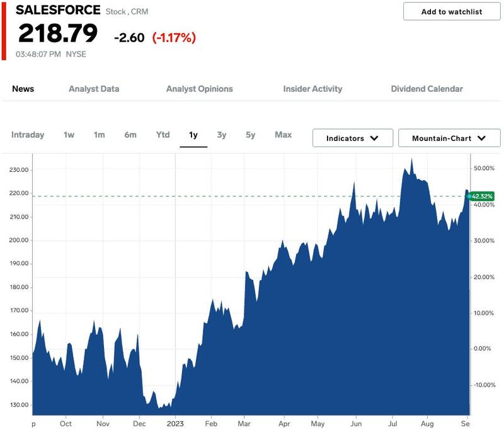Viewport: 504px width, 430px height.
Task: Switch to the Analyst Data tab
Action: [94, 89]
